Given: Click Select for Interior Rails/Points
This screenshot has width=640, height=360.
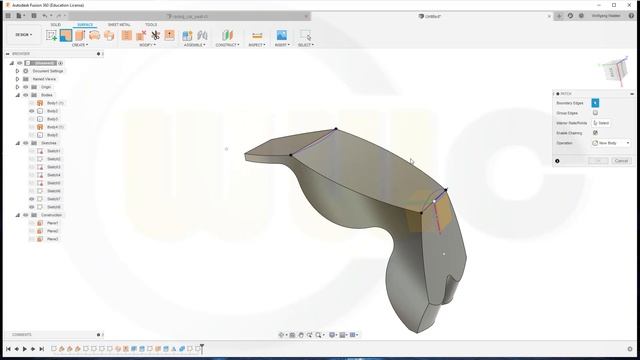Looking at the screenshot, I should [601, 123].
